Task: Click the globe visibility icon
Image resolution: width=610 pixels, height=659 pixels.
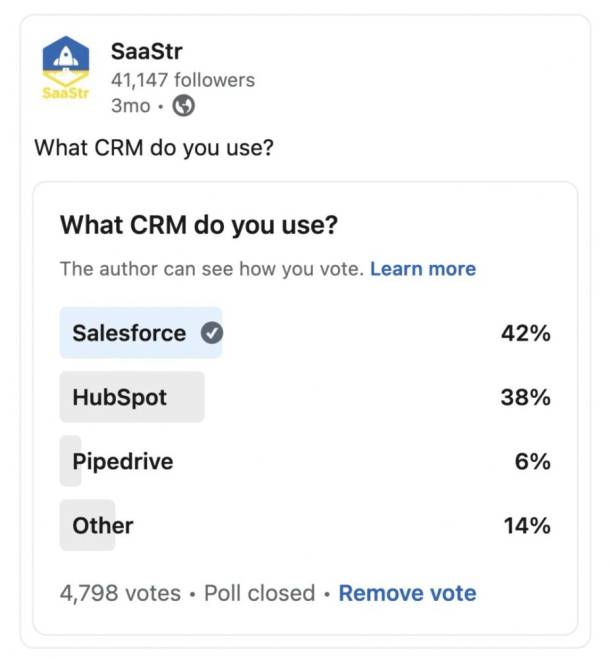Action: 184,106
